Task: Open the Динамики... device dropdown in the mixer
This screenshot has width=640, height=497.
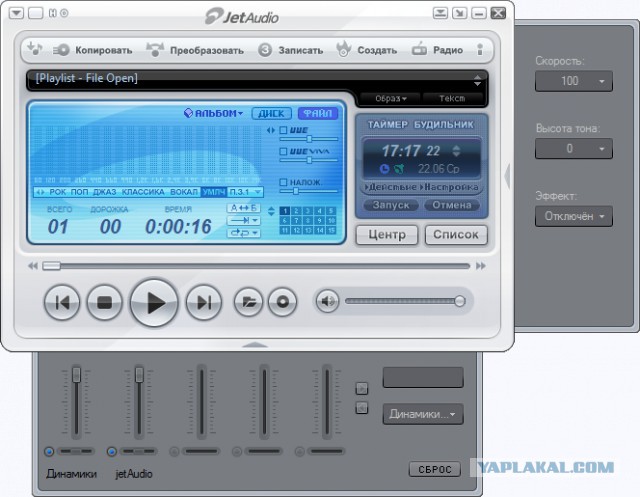Action: point(423,414)
